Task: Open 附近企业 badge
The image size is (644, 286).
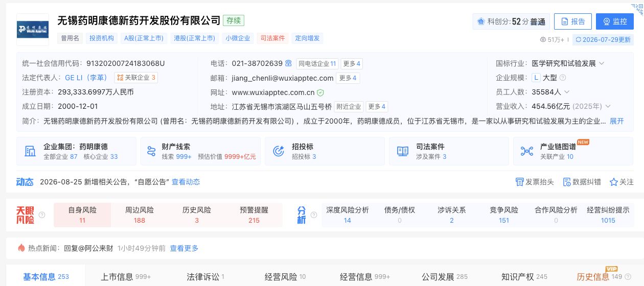Action: 349,107
